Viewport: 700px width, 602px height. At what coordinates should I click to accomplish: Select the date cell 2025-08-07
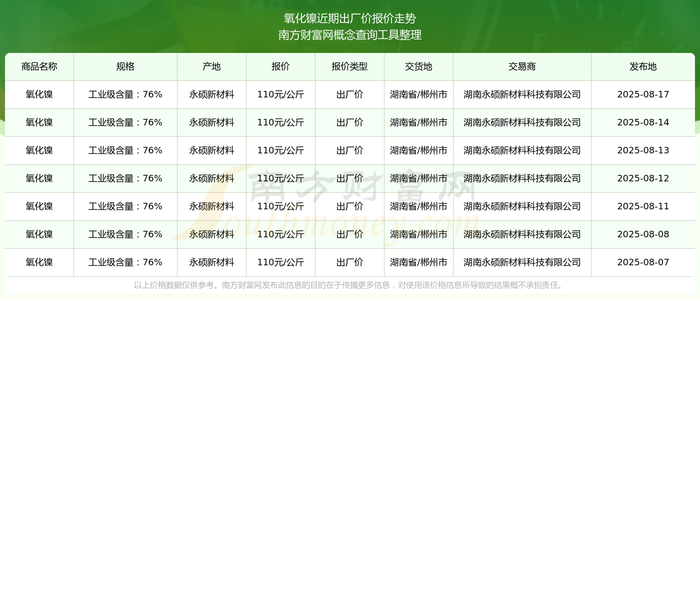[643, 262]
